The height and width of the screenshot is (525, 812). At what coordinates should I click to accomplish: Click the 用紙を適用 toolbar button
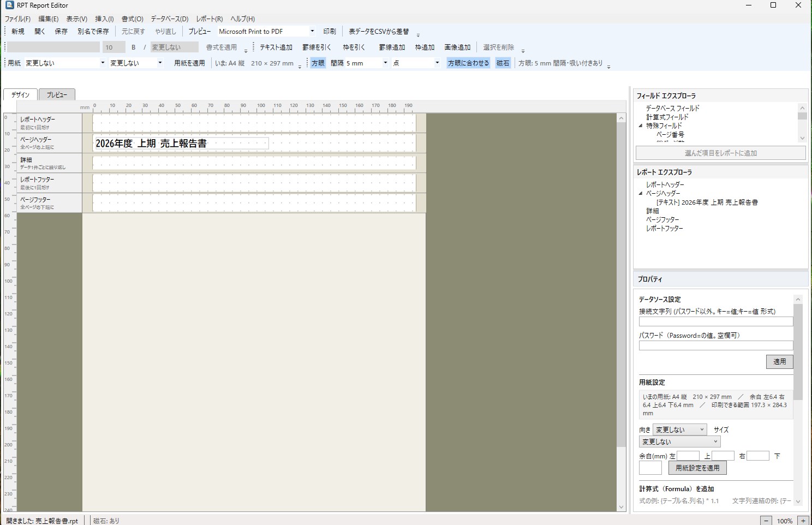[x=189, y=63]
